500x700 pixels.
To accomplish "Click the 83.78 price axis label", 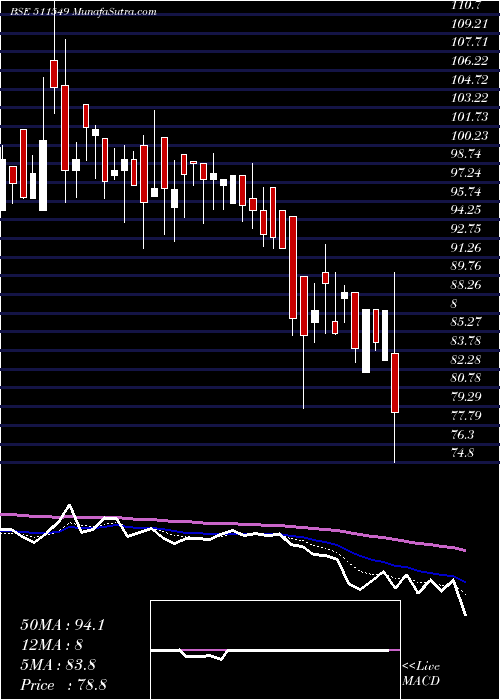I will click(x=467, y=341).
